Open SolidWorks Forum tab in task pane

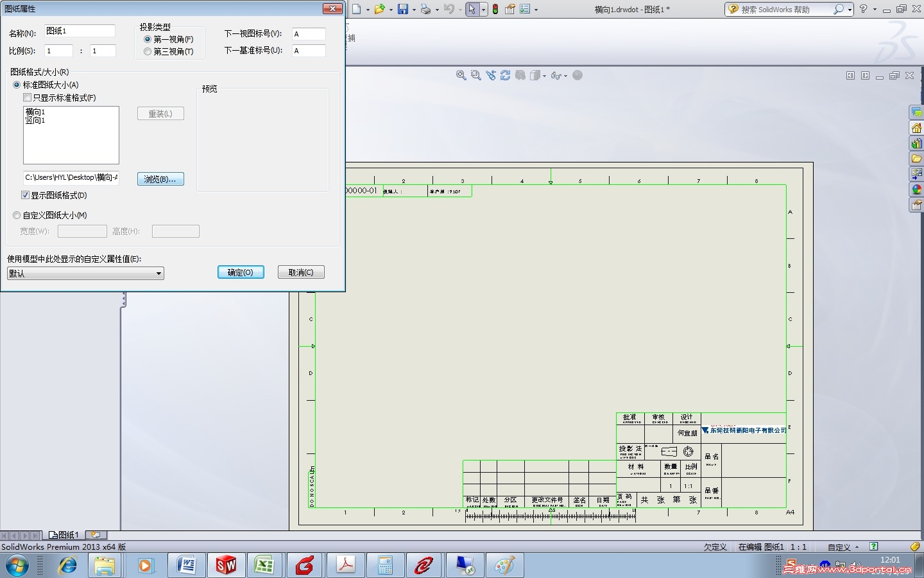coord(916,112)
